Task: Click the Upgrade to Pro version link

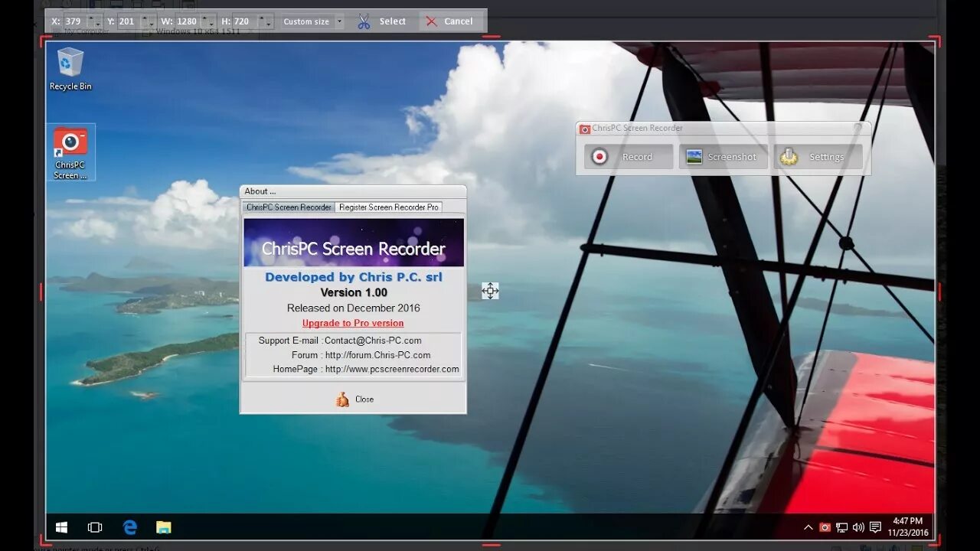Action: click(x=353, y=323)
